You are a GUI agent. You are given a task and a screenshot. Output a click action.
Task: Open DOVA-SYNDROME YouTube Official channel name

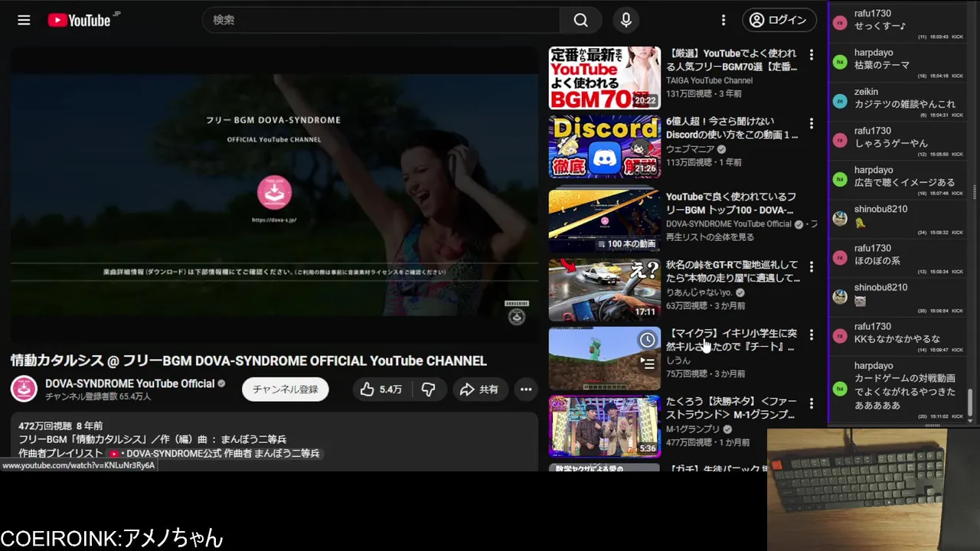coord(129,383)
